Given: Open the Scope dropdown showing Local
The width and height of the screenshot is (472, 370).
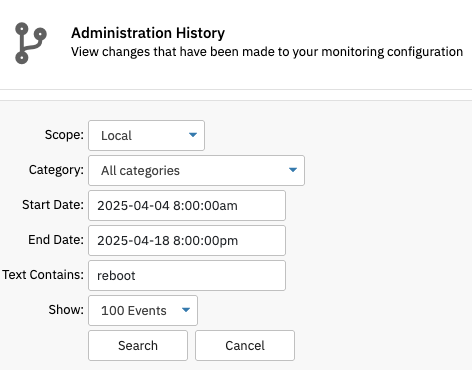Looking at the screenshot, I should point(146,135).
